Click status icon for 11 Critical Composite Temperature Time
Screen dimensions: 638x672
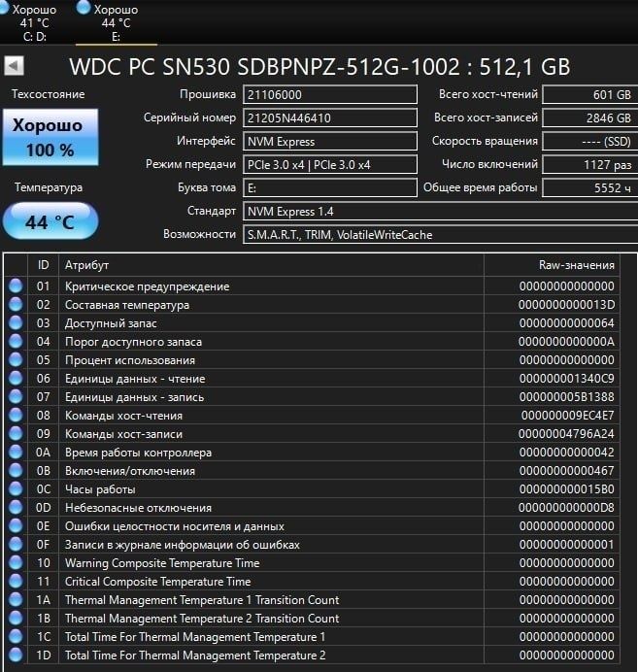tap(16, 581)
